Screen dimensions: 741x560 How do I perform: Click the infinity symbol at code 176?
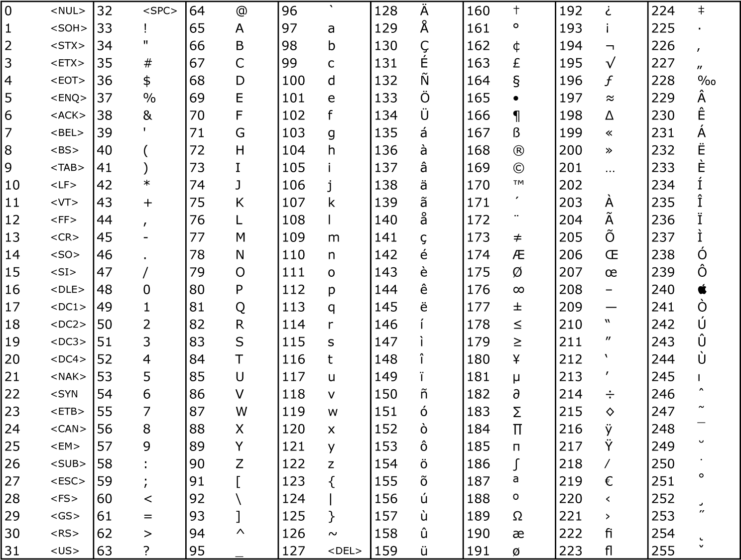(518, 290)
